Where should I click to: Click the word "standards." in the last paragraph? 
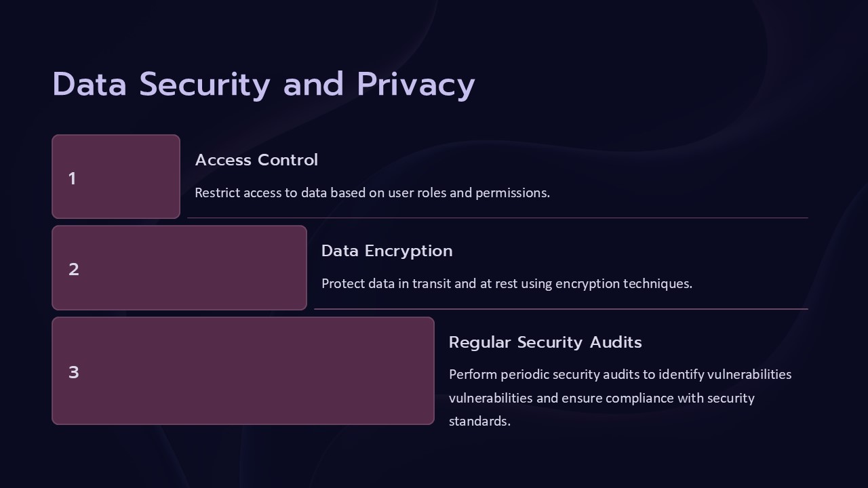[479, 421]
